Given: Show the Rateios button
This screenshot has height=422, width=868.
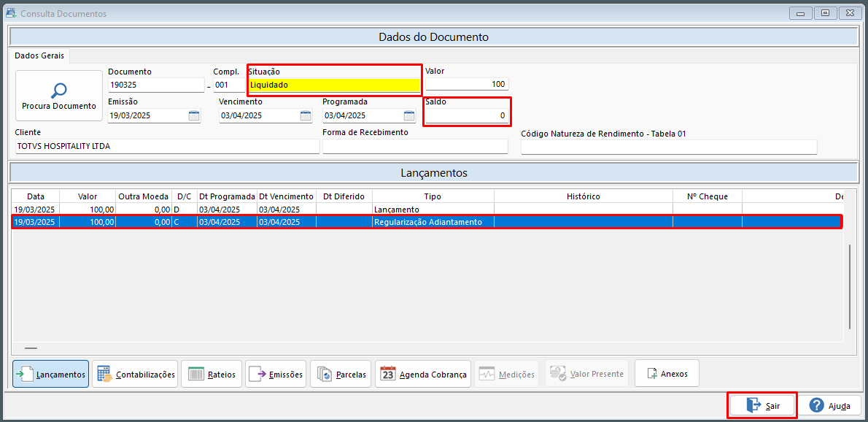Looking at the screenshot, I should click(212, 374).
